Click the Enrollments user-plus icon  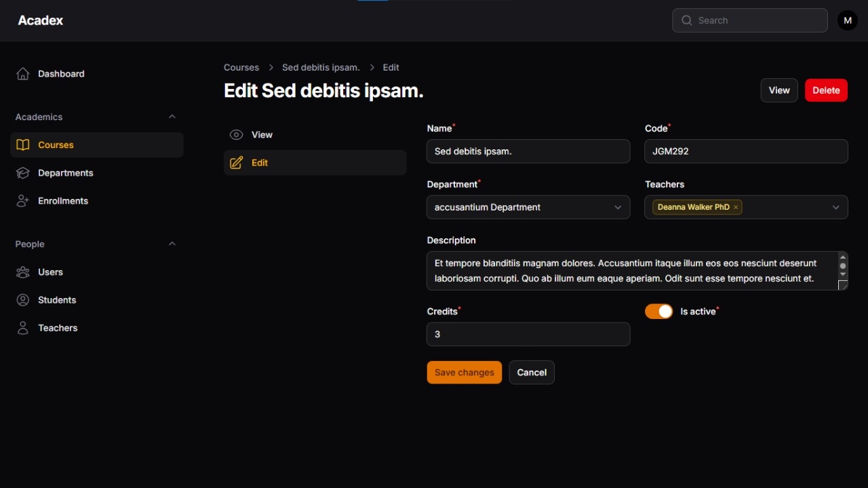point(23,201)
